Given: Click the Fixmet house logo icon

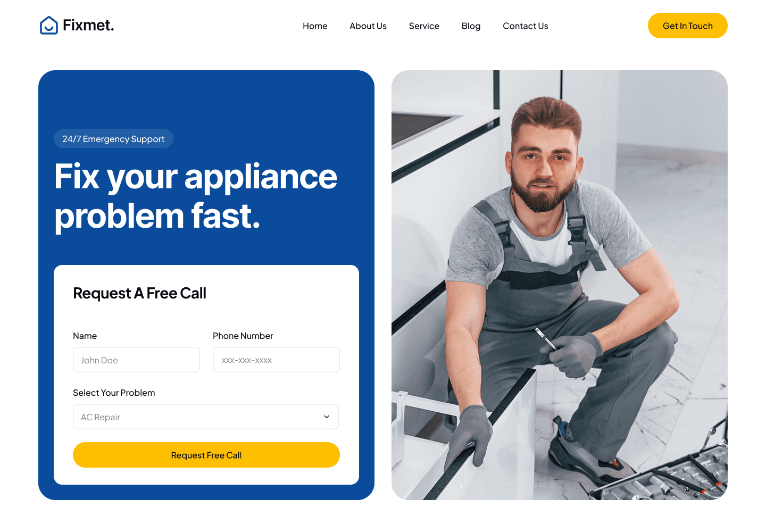Looking at the screenshot, I should (49, 25).
